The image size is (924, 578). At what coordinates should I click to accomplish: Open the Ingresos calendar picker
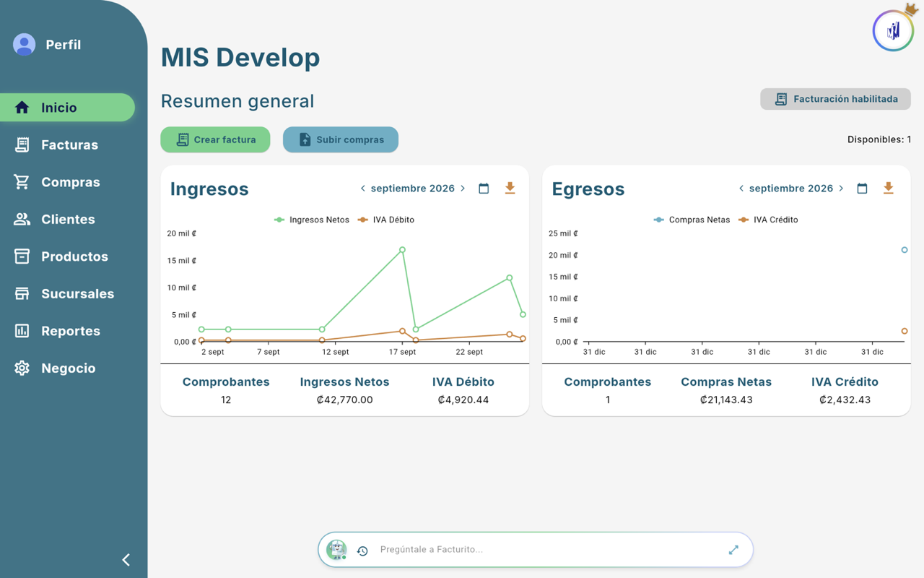pyautogui.click(x=484, y=189)
